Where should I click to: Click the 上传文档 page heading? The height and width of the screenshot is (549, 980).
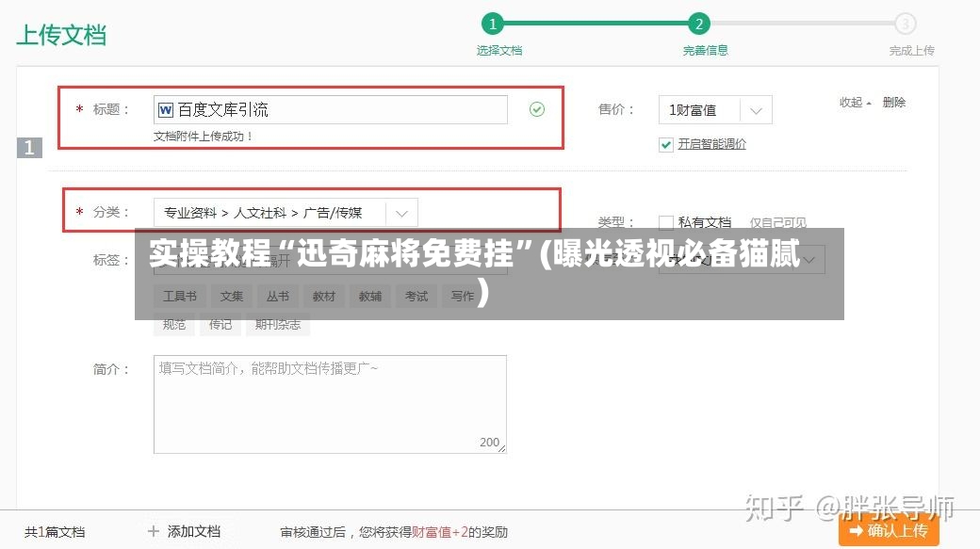(61, 35)
